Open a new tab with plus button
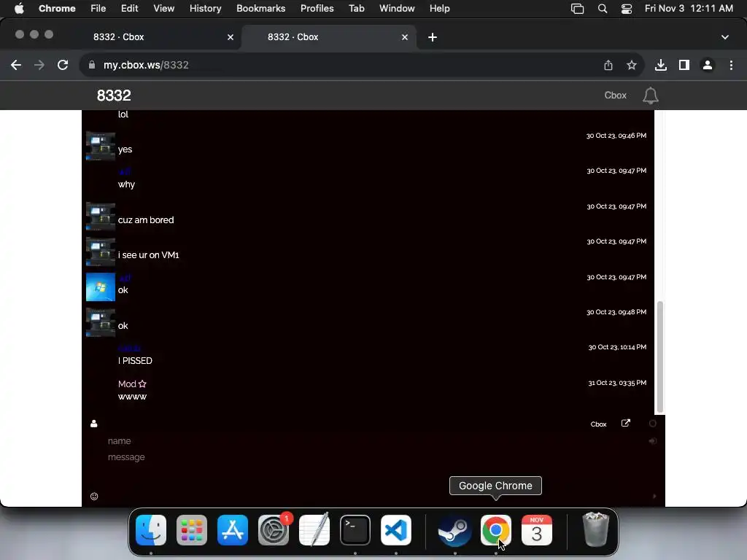747x560 pixels. pyautogui.click(x=432, y=37)
